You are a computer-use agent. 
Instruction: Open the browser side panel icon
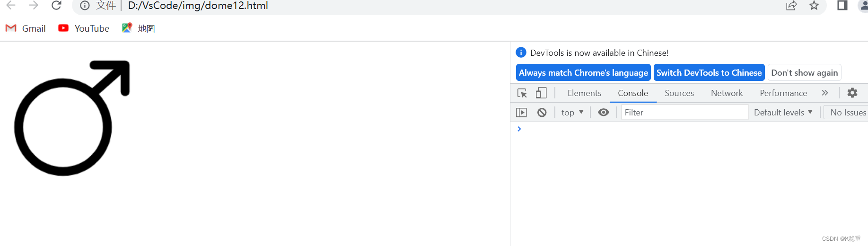point(842,5)
